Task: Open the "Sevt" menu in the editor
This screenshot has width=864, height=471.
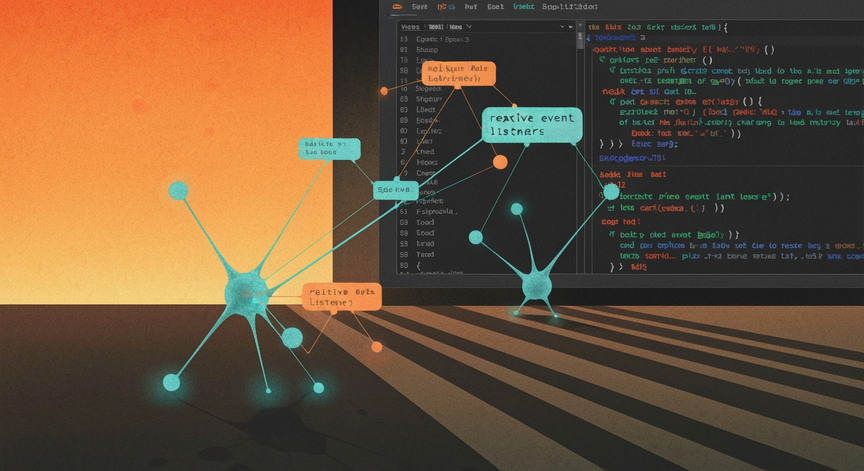Action: [419, 7]
